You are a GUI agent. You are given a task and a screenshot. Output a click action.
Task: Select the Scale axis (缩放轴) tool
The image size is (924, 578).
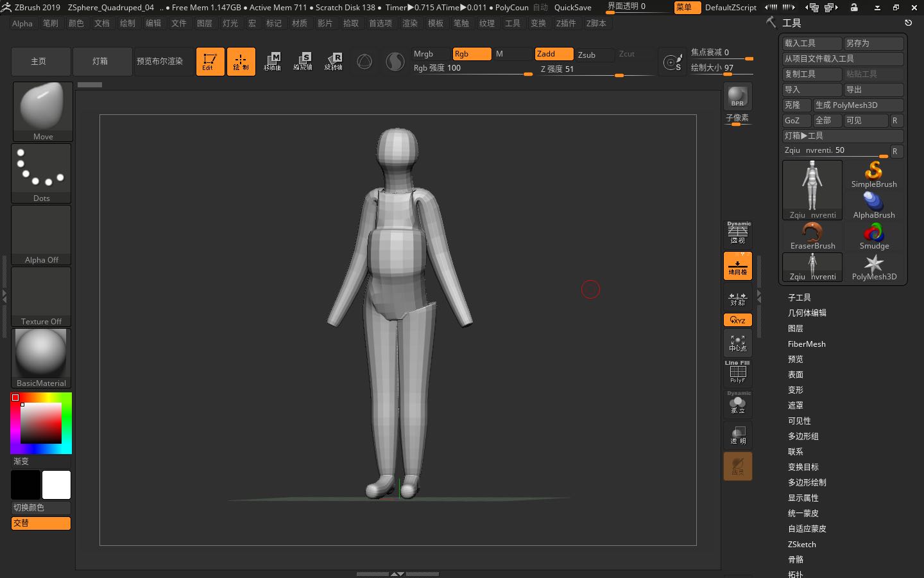point(302,62)
